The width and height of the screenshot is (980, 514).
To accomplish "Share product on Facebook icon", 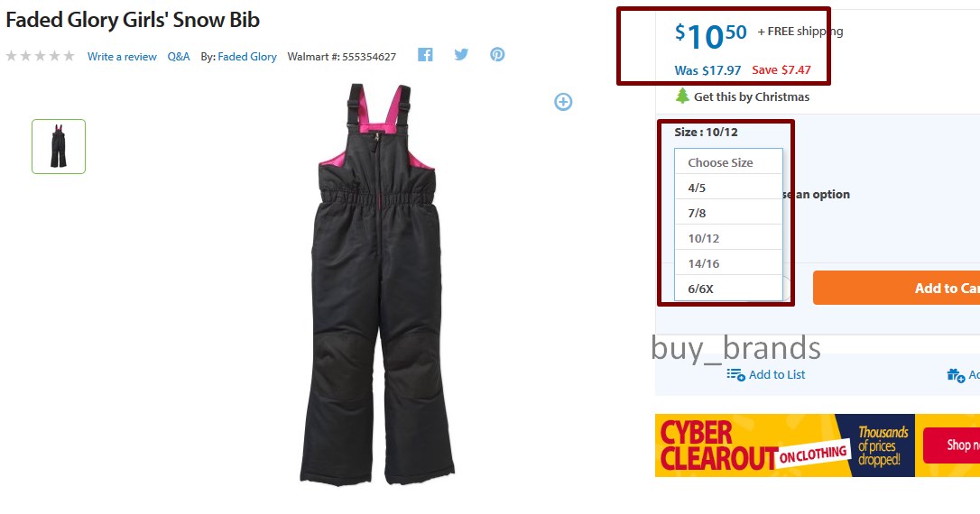I will [425, 55].
